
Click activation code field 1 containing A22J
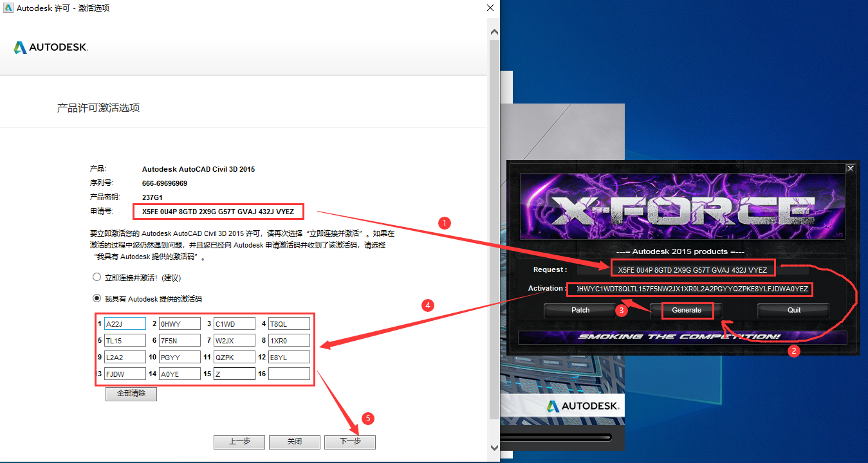tap(125, 323)
